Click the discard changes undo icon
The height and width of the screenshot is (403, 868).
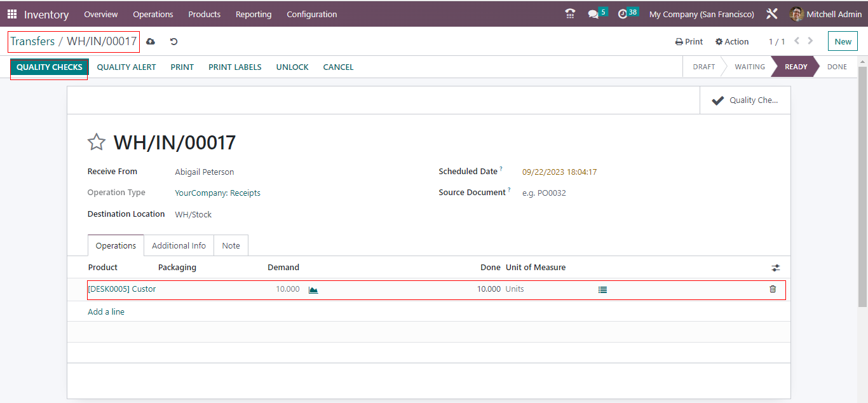[x=173, y=41]
